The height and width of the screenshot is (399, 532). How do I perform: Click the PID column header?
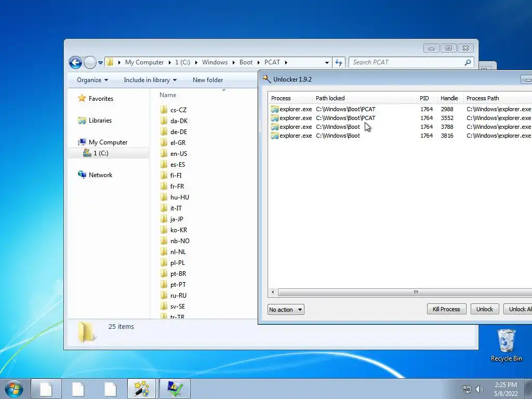pos(427,98)
